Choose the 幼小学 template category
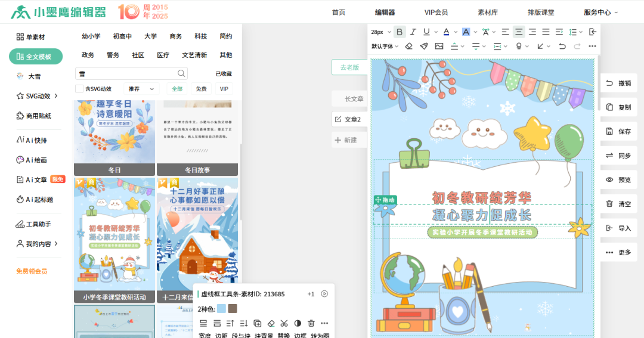 coord(91,36)
